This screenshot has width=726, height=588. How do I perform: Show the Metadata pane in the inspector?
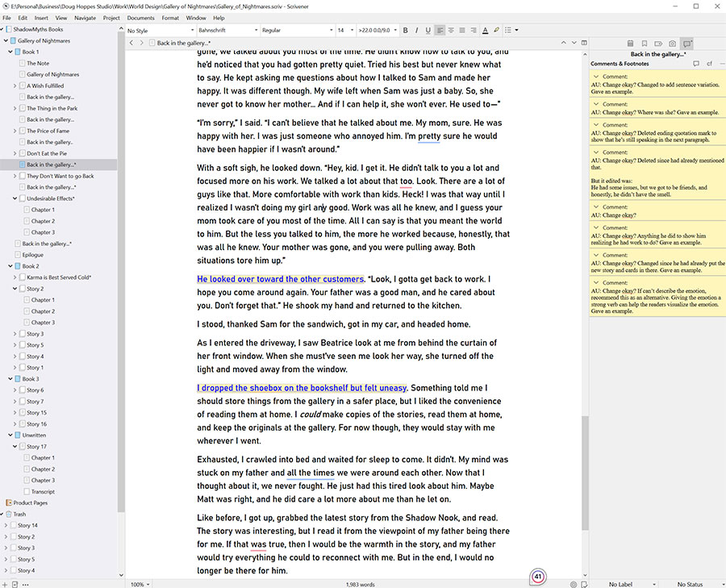click(x=658, y=43)
